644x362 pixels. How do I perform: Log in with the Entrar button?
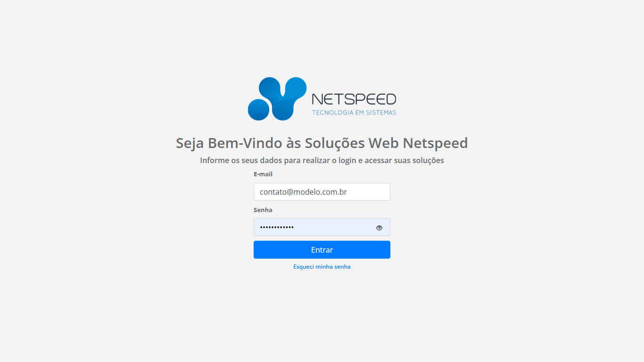tap(322, 250)
